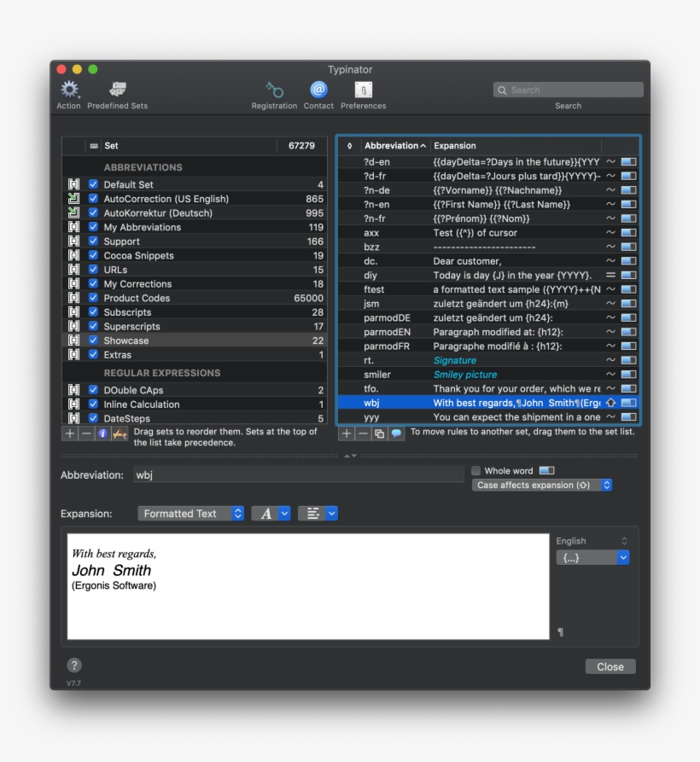Toggle the pane split collapse arrows
Viewport: 700px width, 762px height.
pos(351,456)
